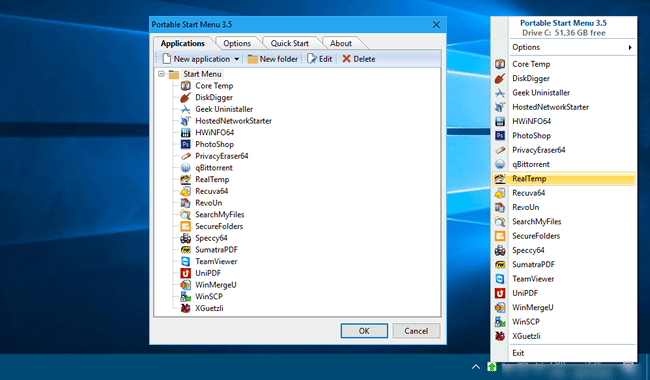Screen dimensions: 650x380
Task: Select SecureFolders in the dialog tree
Action: [219, 226]
